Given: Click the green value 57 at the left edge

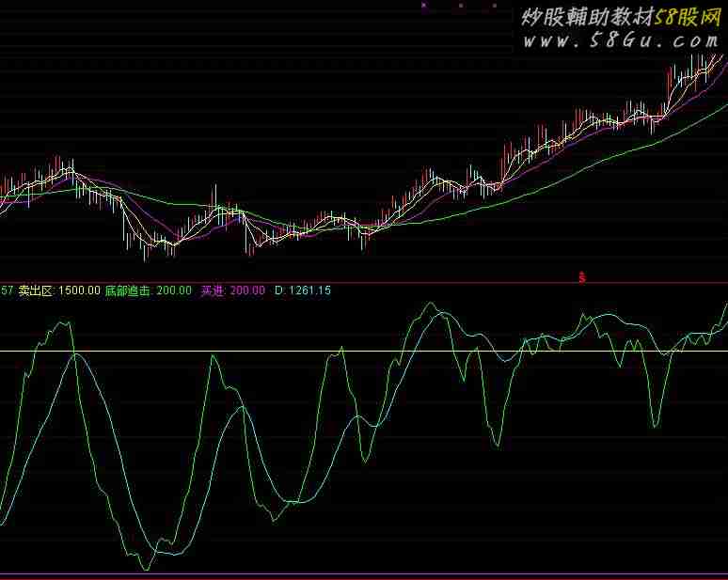Looking at the screenshot, I should (x=7, y=291).
